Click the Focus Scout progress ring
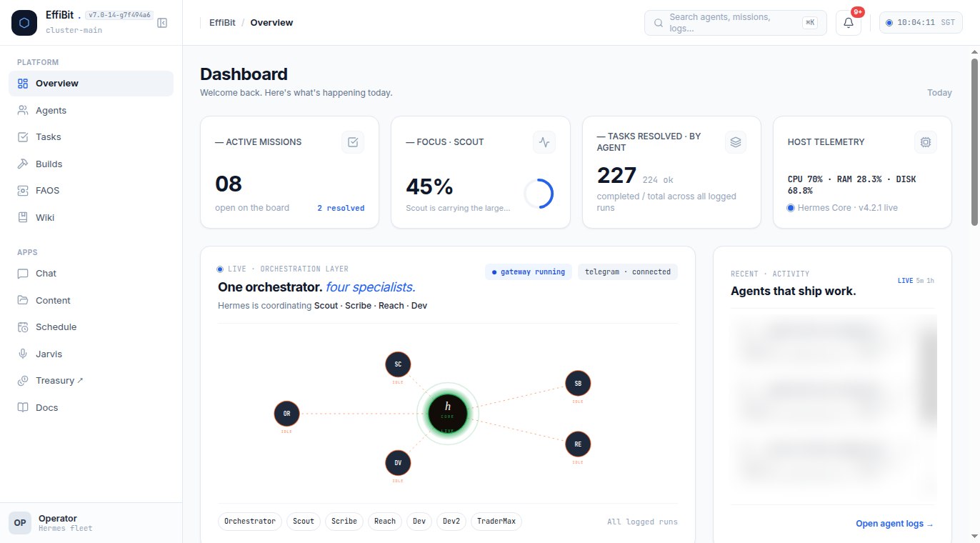 tap(539, 194)
